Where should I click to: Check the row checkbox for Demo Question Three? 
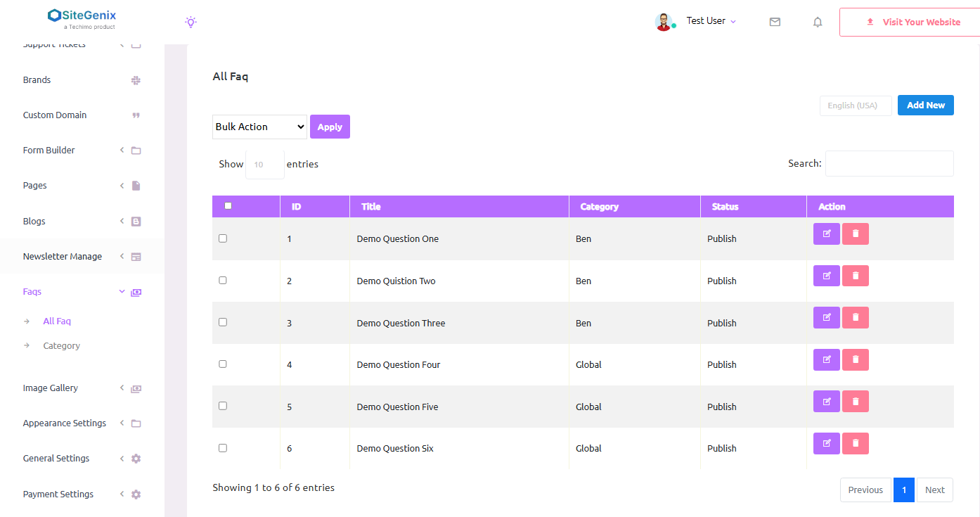(x=223, y=322)
